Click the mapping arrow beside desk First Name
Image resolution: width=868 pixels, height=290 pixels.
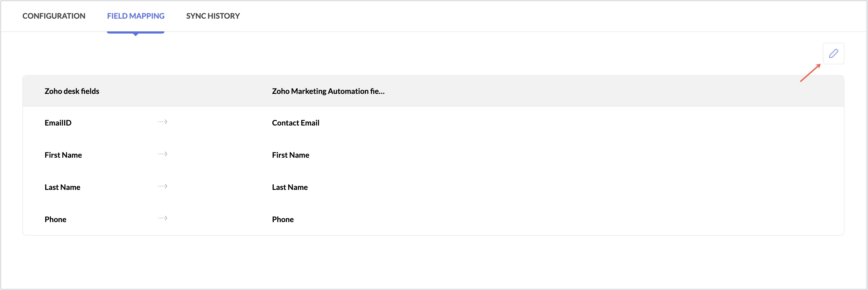click(x=163, y=154)
